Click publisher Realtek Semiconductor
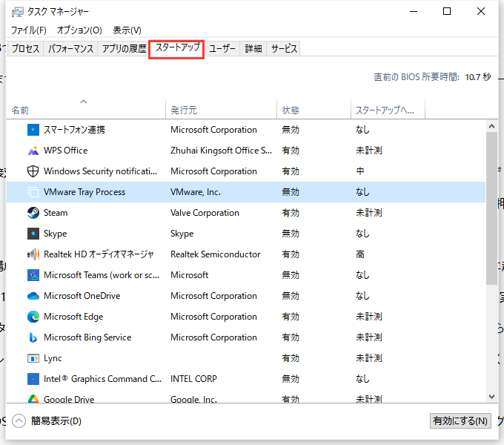This screenshot has width=504, height=445. [x=216, y=254]
